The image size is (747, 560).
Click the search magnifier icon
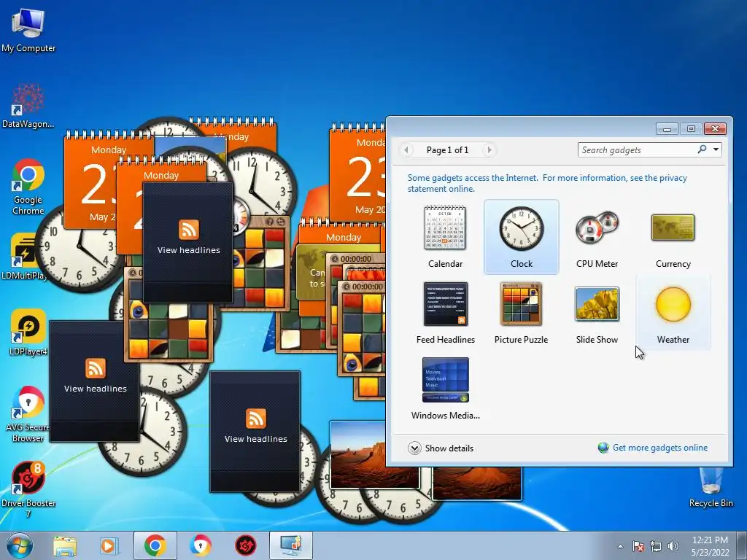(702, 149)
